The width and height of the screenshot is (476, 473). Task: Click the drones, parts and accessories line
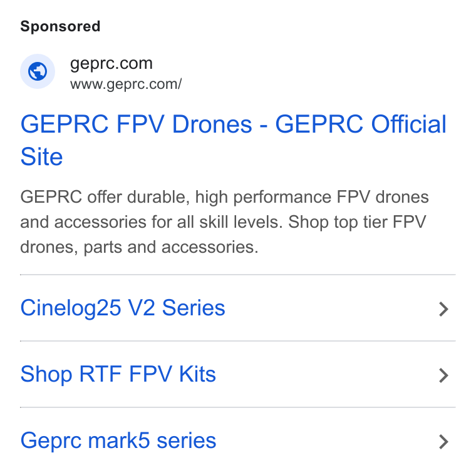pyautogui.click(x=139, y=247)
